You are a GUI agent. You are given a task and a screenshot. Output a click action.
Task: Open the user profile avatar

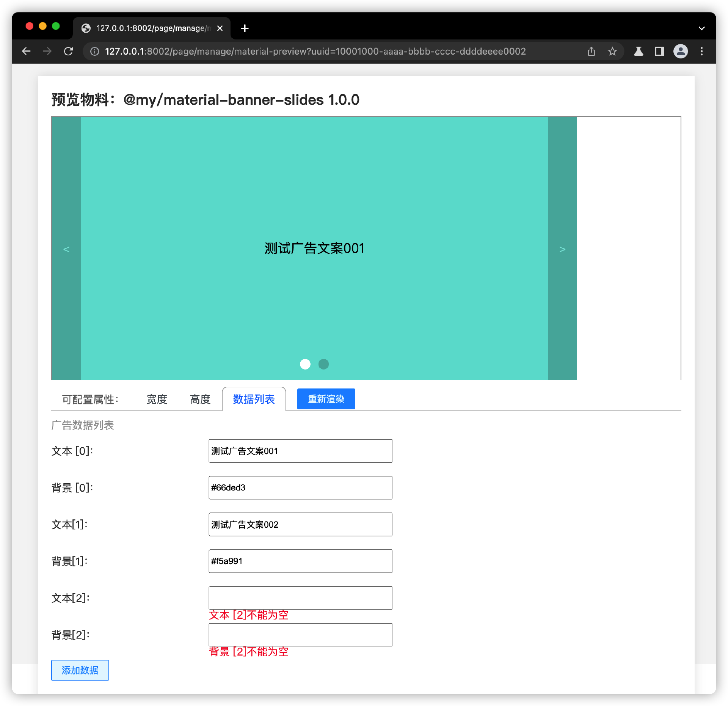pyautogui.click(x=680, y=51)
